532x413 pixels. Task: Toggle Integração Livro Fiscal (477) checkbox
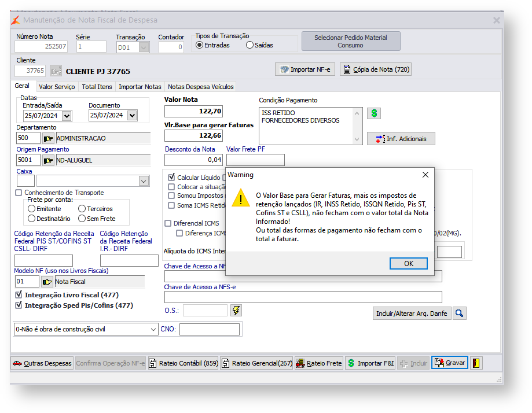click(x=19, y=295)
